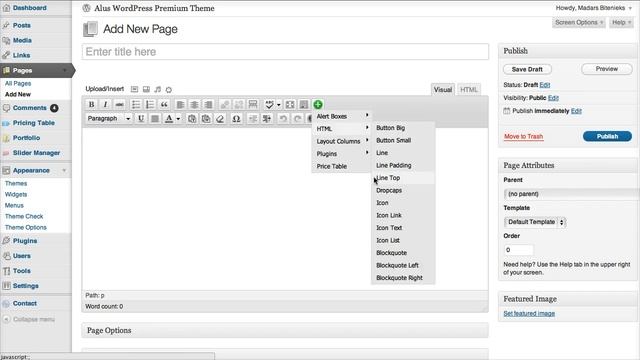Open the Help tab dropdown

pyautogui.click(x=621, y=22)
